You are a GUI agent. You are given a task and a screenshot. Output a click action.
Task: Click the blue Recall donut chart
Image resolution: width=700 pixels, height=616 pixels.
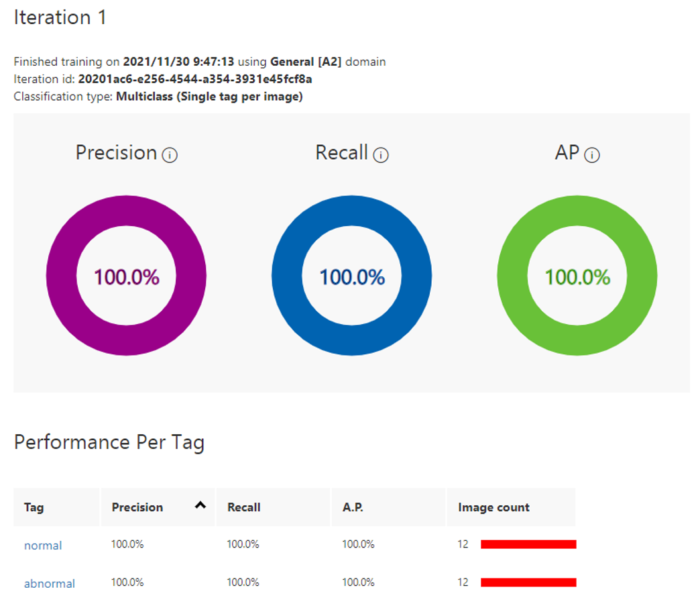(352, 275)
